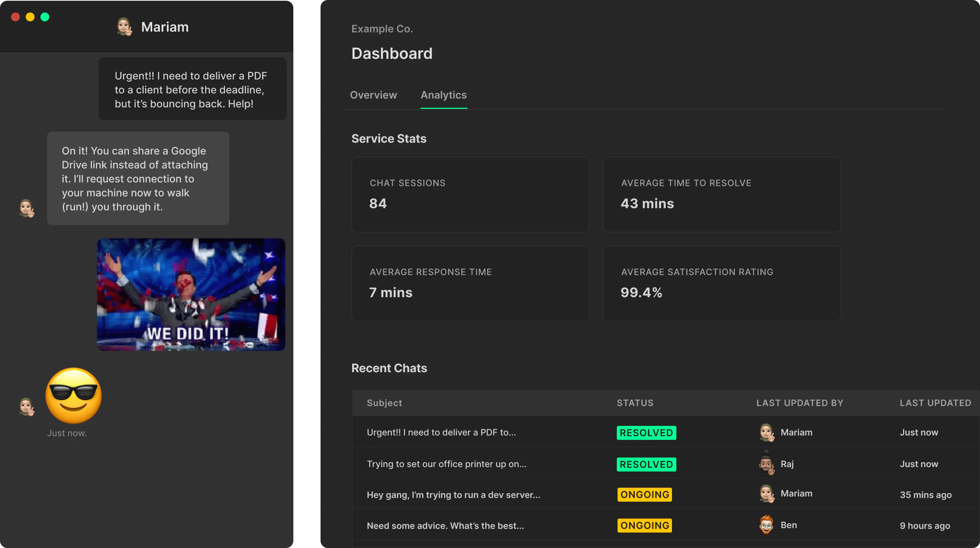Open the 'Need some advice' chat row
Screen dimensions: 980x548
coord(445,526)
